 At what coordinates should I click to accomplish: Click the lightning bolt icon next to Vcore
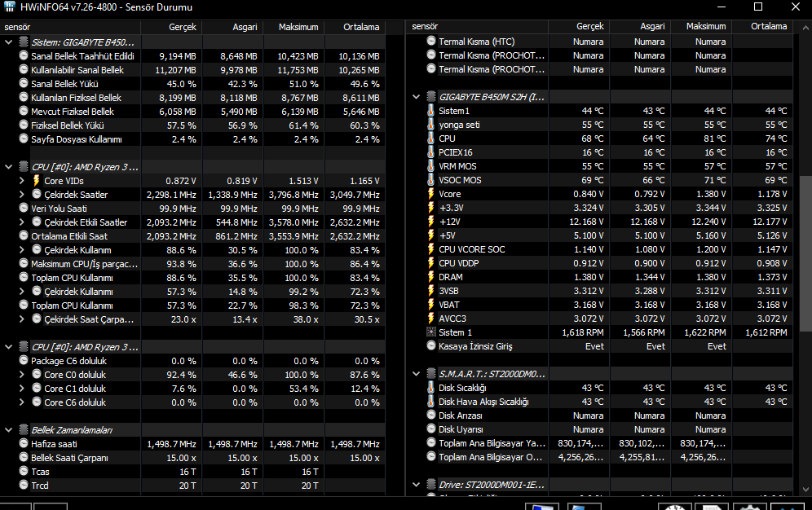[430, 194]
